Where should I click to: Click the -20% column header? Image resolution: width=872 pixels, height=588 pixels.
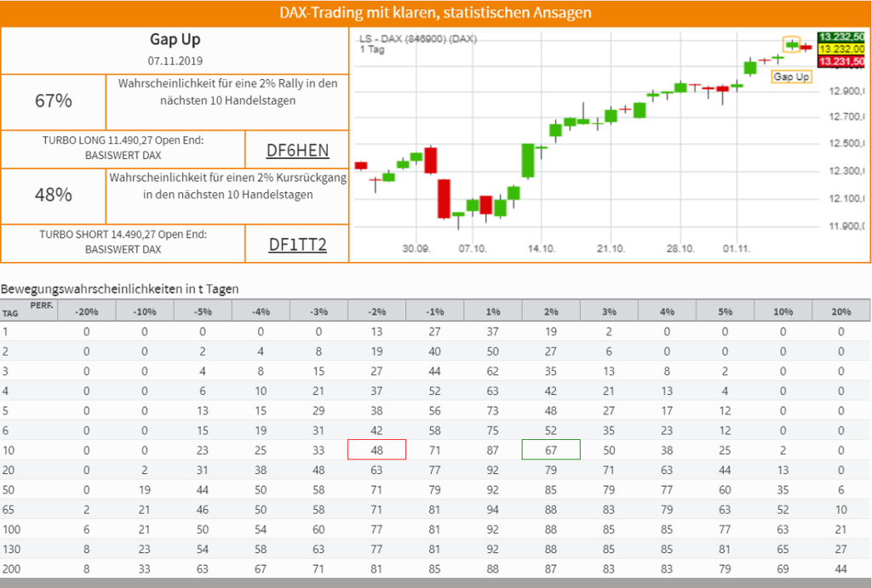[x=87, y=311]
